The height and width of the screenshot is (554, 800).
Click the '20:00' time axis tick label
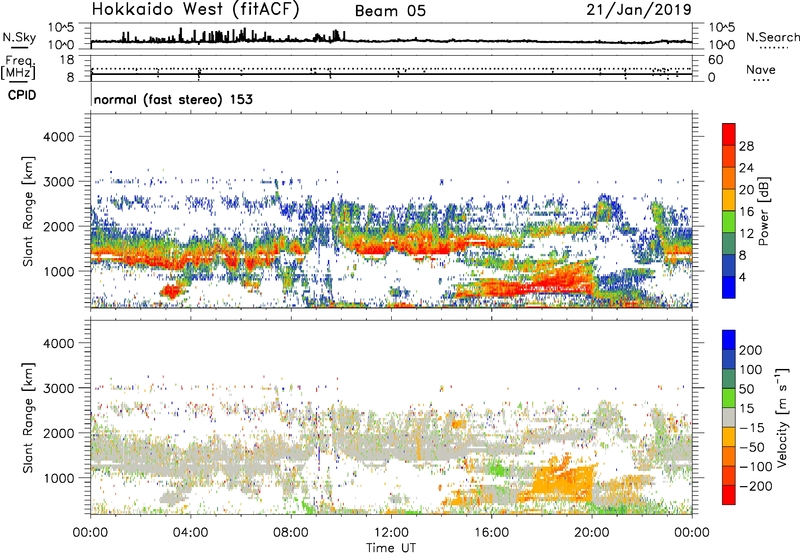pyautogui.click(x=591, y=533)
